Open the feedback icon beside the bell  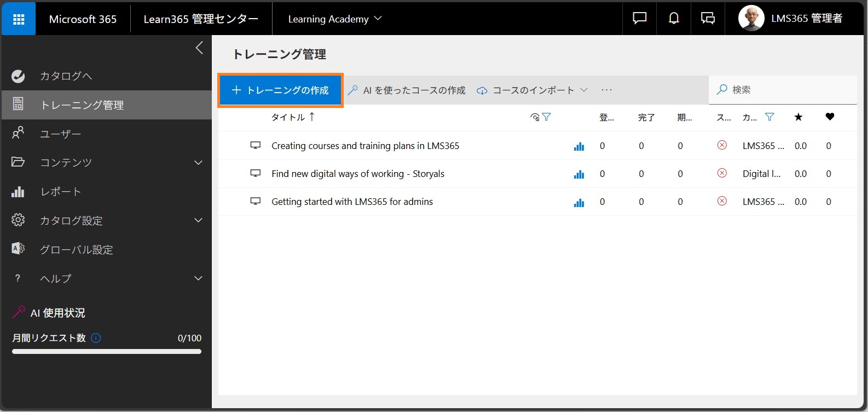(x=708, y=18)
